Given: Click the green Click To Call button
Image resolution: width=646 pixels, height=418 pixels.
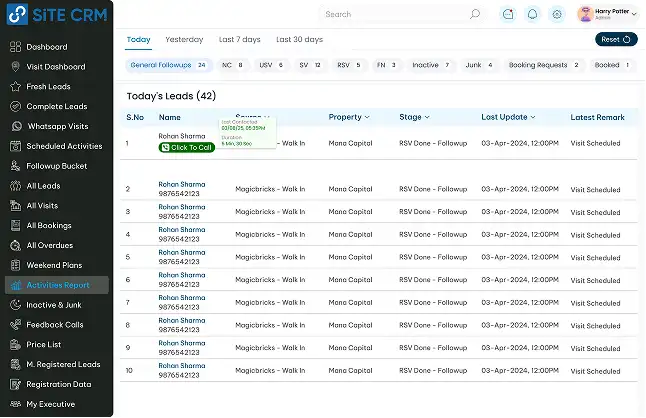Looking at the screenshot, I should pos(187,147).
